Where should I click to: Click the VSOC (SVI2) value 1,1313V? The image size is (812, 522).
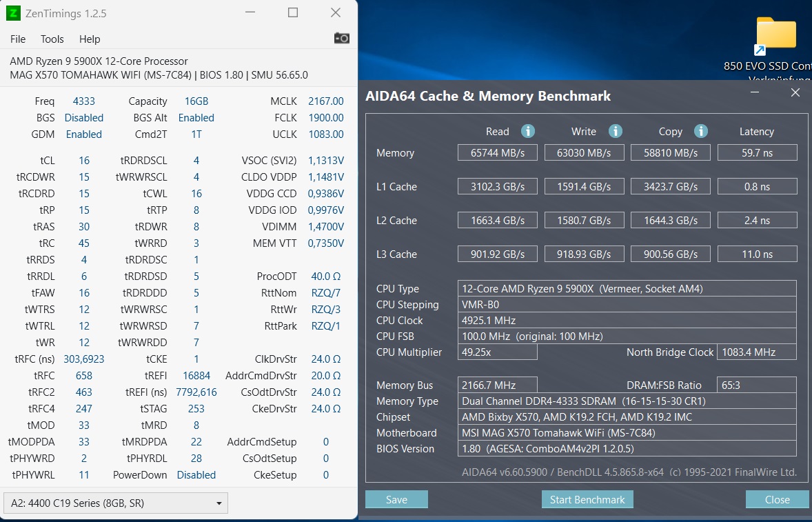[x=326, y=160]
